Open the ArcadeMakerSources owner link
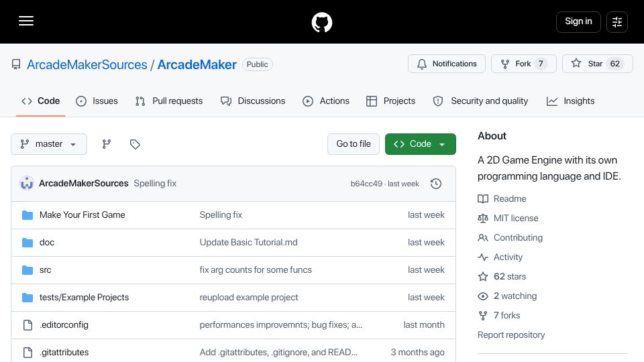The width and height of the screenshot is (644, 362). pyautogui.click(x=87, y=64)
